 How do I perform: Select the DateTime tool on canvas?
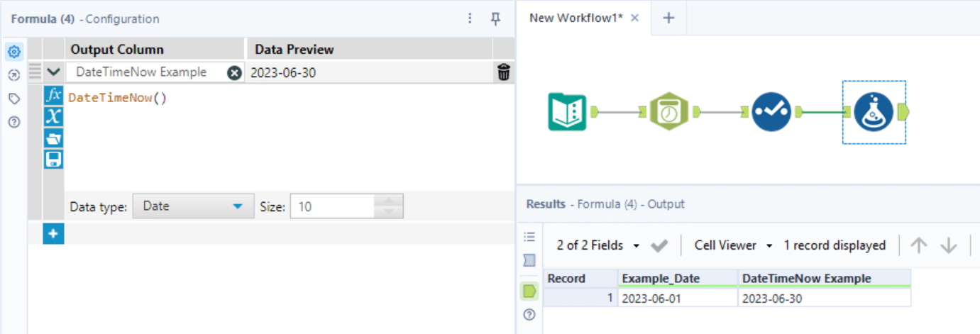pyautogui.click(x=669, y=111)
